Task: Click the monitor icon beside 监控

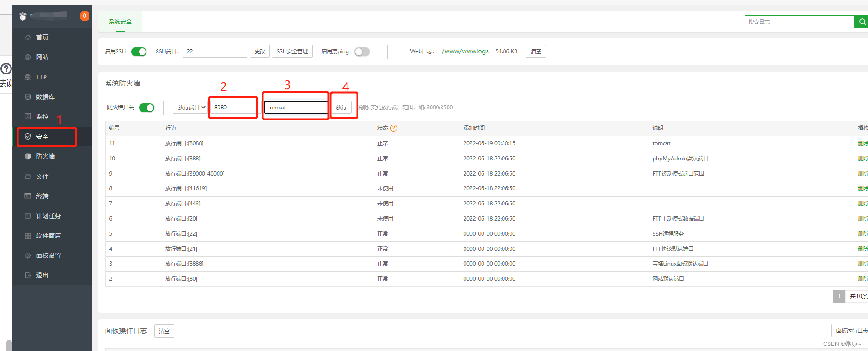Action: (28, 117)
